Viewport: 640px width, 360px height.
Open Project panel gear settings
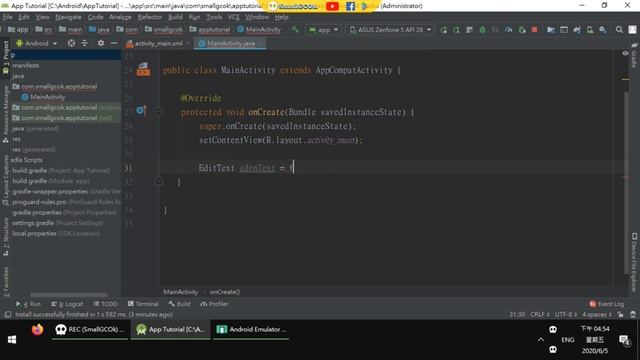[x=101, y=43]
